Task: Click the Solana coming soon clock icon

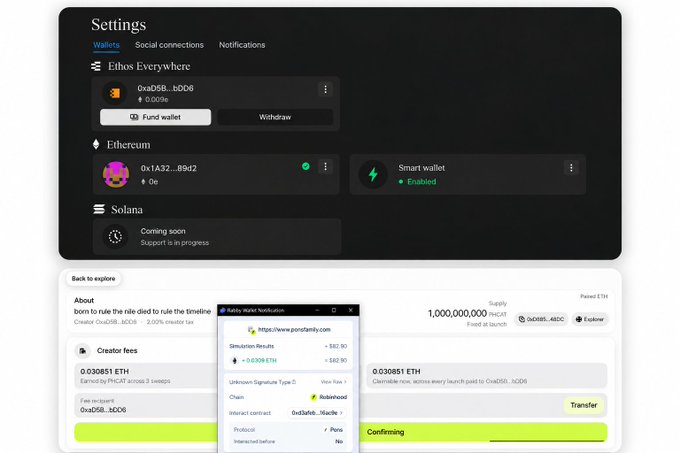Action: [x=115, y=237]
